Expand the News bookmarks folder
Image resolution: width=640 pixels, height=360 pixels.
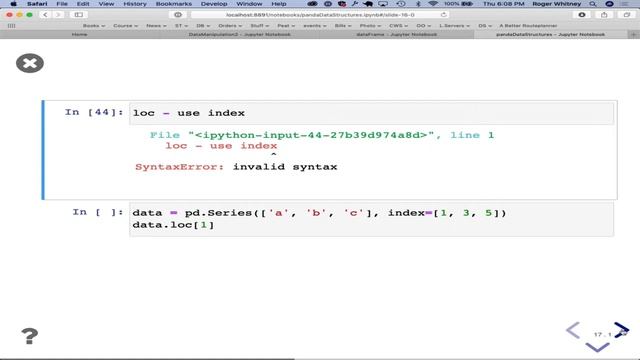[x=156, y=26]
